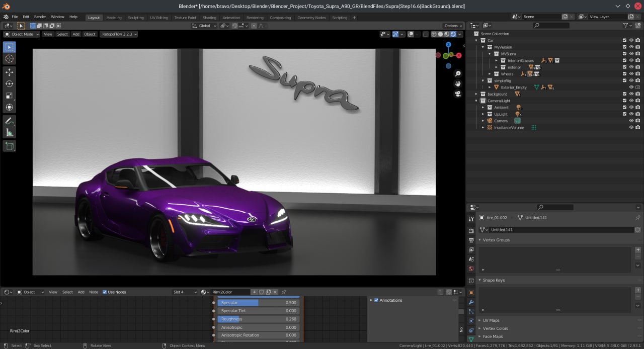Open the View Layer properties tab

471,250
